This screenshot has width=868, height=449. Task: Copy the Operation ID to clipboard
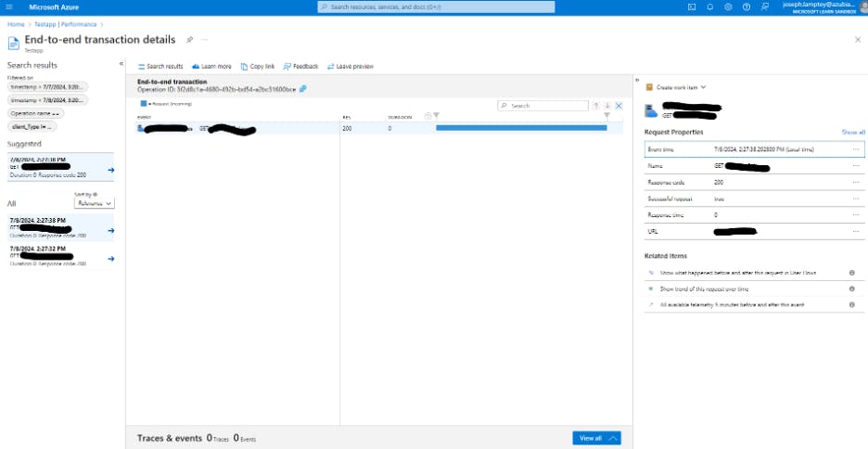tap(303, 89)
